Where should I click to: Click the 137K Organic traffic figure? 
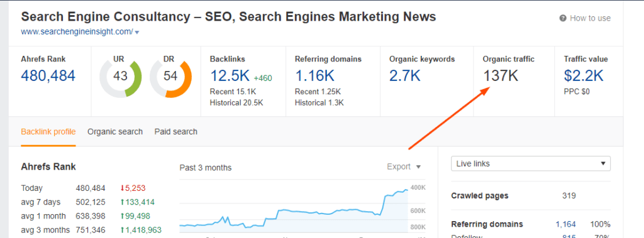[500, 76]
